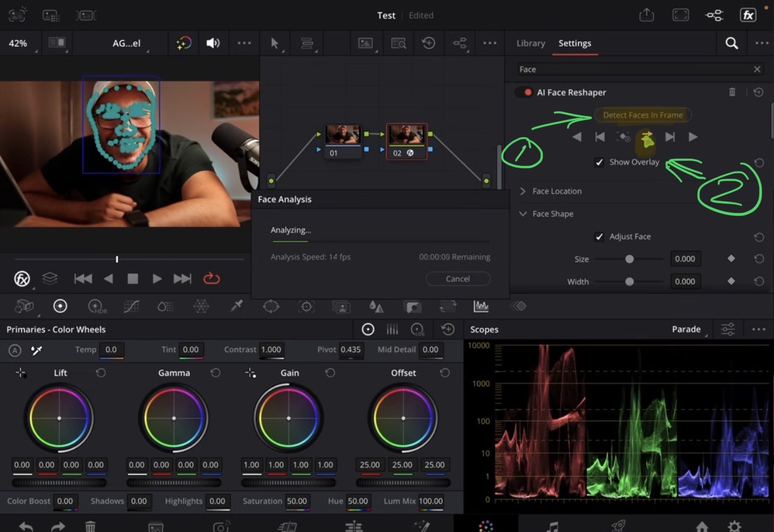Open the Tracker palette icon
This screenshot has height=532, width=774.
coord(307,306)
